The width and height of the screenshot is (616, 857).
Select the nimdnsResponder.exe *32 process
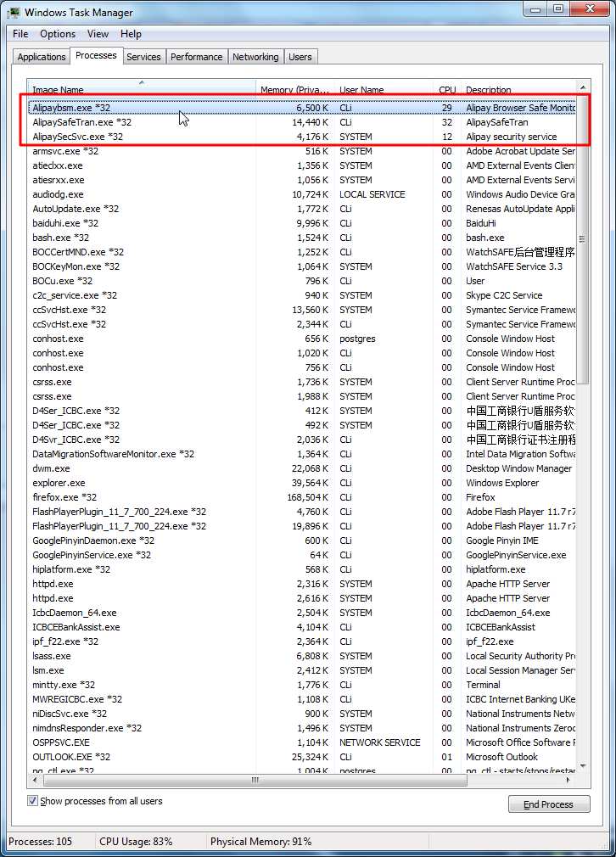coord(302,728)
